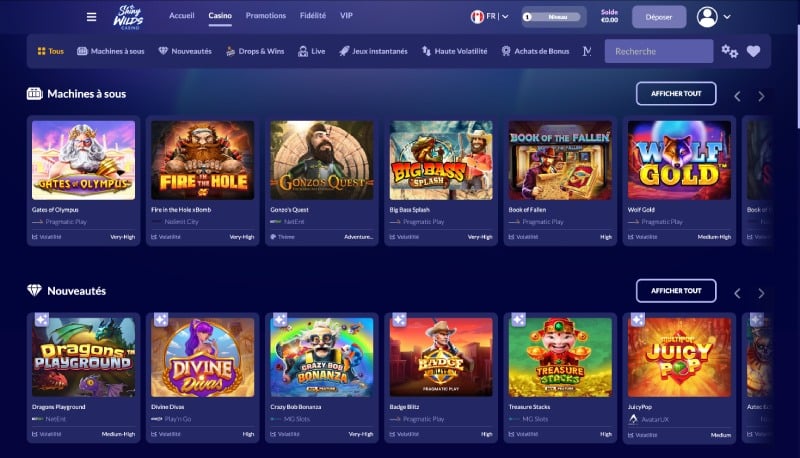Select the Tous category filter
The image size is (800, 458).
point(51,51)
